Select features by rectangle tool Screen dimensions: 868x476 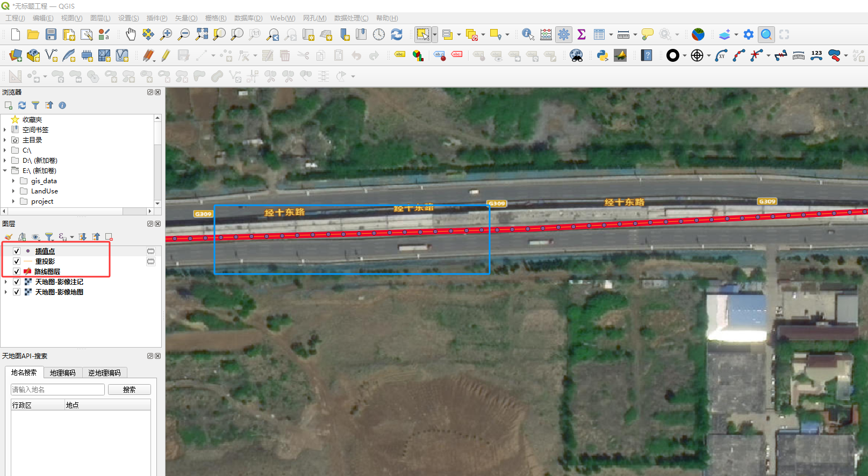point(423,34)
